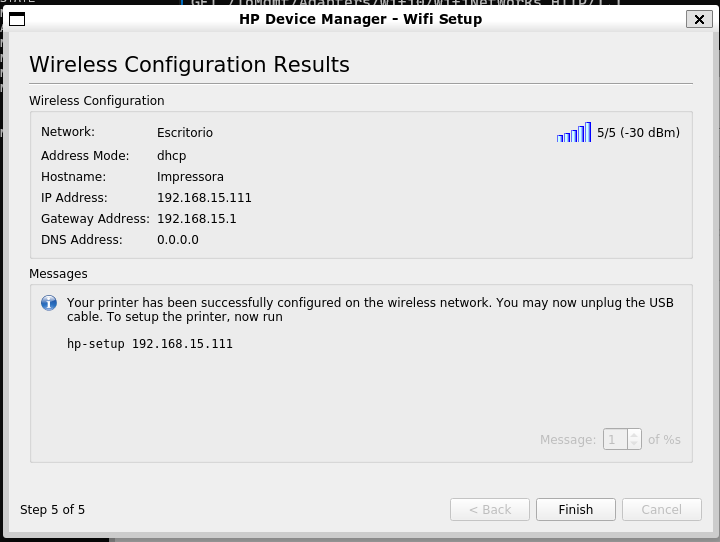Click the Step 5 of 5 label

[52, 510]
